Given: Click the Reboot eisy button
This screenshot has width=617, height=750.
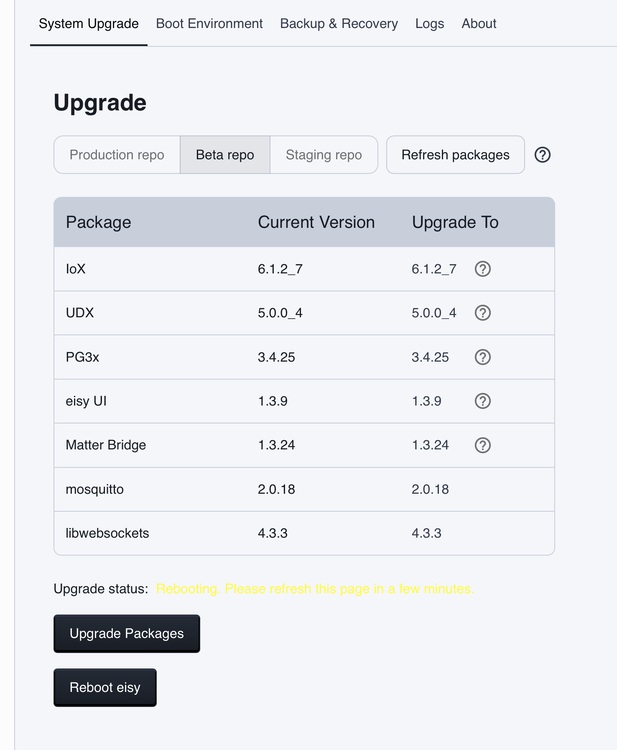Looking at the screenshot, I should point(105,687).
